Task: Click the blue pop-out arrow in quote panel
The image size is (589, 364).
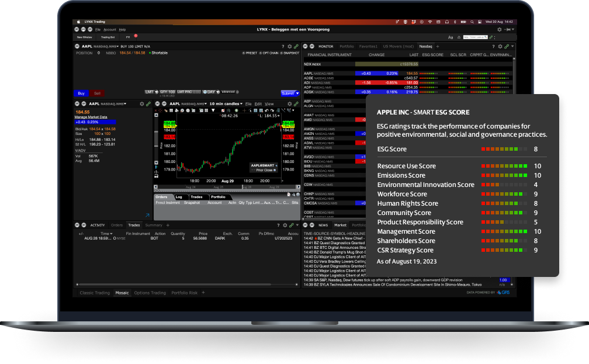Action: pos(147,215)
